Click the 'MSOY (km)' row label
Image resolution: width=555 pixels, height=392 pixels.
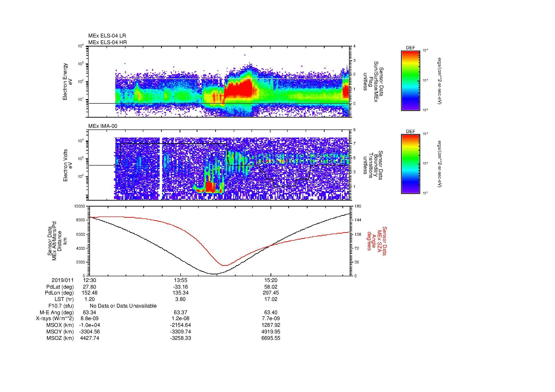point(60,332)
